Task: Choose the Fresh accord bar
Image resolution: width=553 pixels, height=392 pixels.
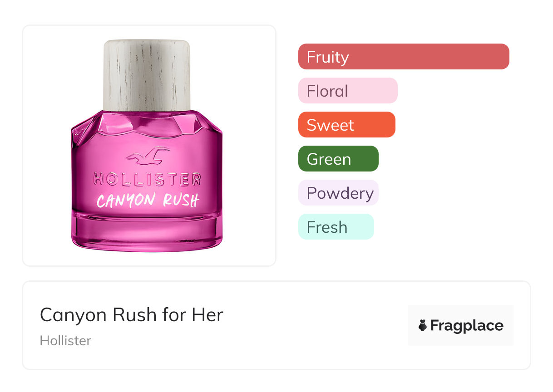Action: click(336, 227)
